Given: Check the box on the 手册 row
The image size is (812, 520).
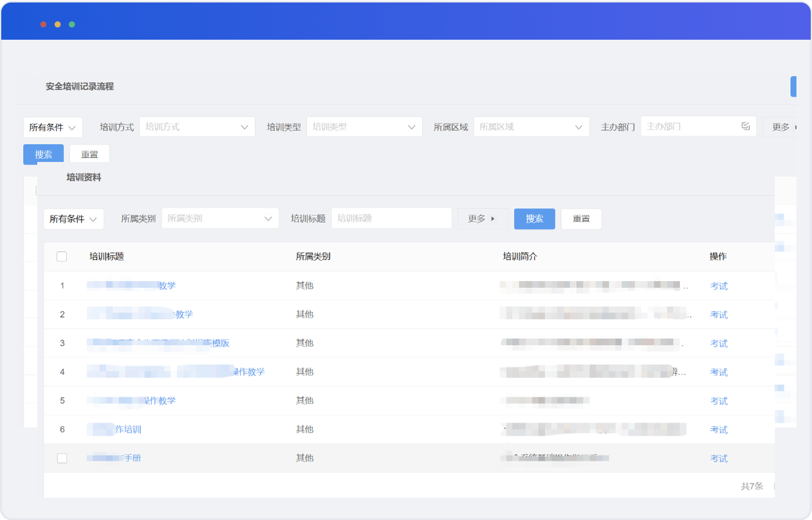Looking at the screenshot, I should coord(61,458).
